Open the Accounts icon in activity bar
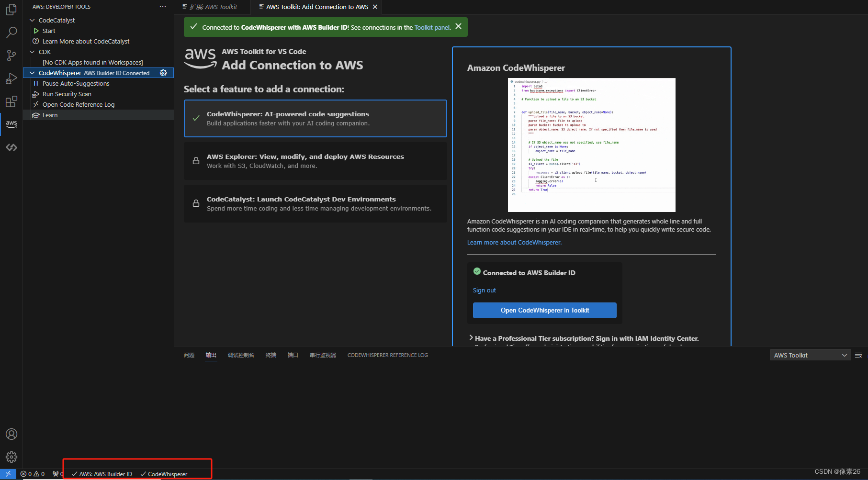The image size is (868, 480). tap(11, 434)
